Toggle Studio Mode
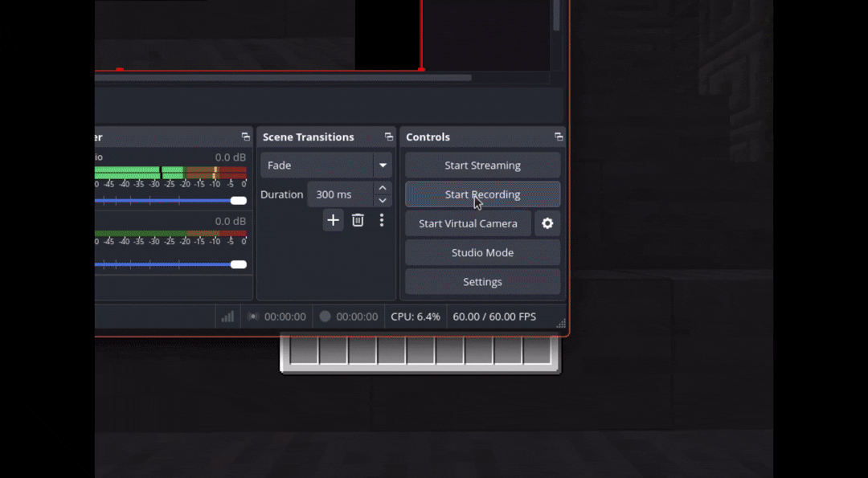The image size is (868, 478). point(482,252)
